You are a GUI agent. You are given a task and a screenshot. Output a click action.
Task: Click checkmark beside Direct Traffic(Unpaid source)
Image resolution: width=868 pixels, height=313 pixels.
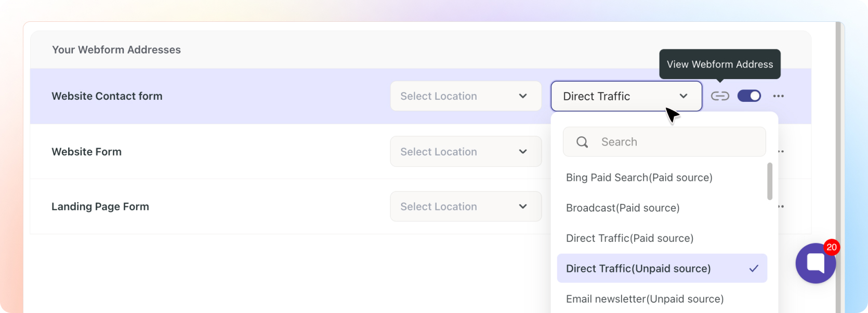click(754, 268)
